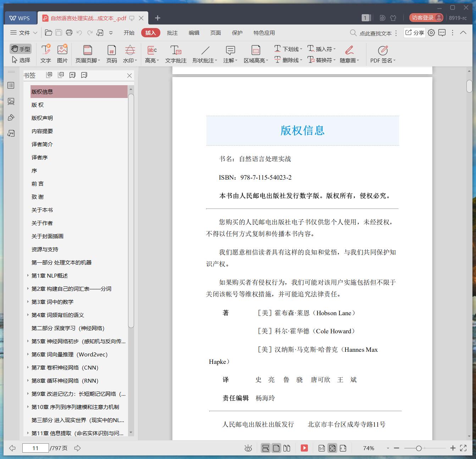Open Shape Annotation (形状批注) dropdown
This screenshot has width=476, height=459.
pos(205,54)
